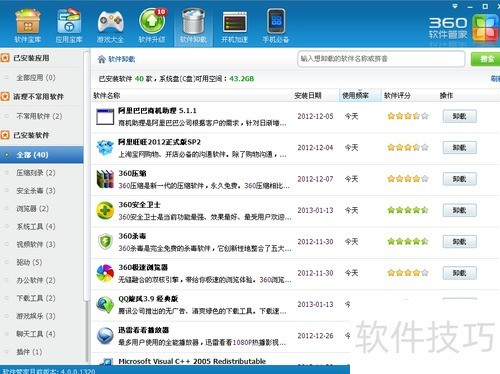
Task: Open the title bar dropdown menu arrow
Action: click(455, 6)
